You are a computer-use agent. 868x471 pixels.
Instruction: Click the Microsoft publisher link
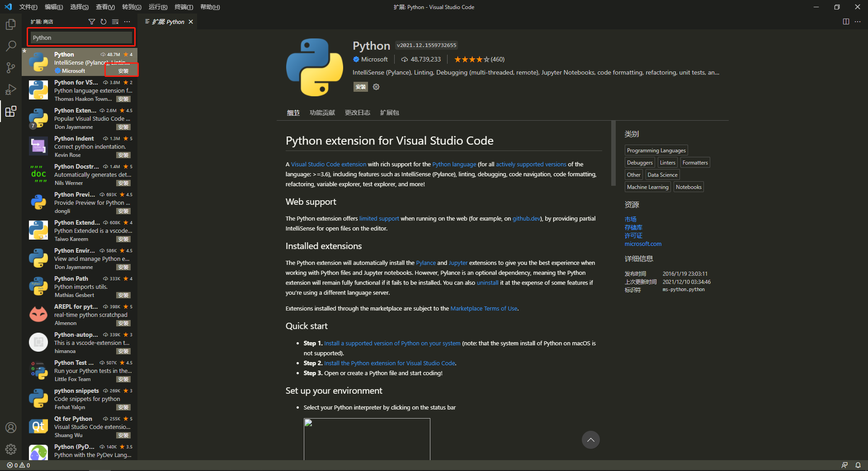(x=374, y=59)
